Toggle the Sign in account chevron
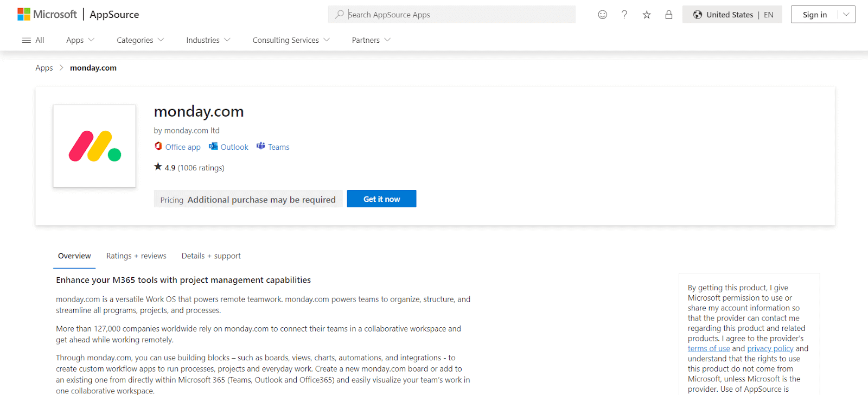 [x=845, y=15]
